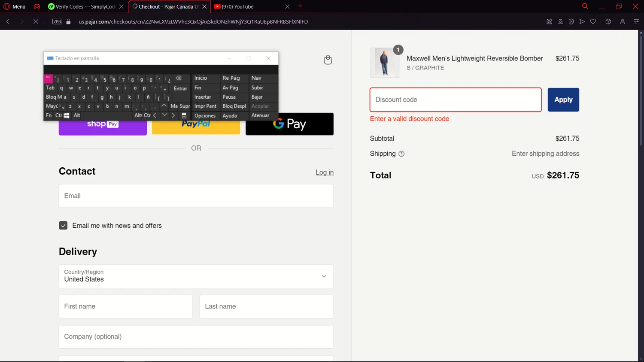Toggle the VPN badge in address bar

pyautogui.click(x=57, y=21)
